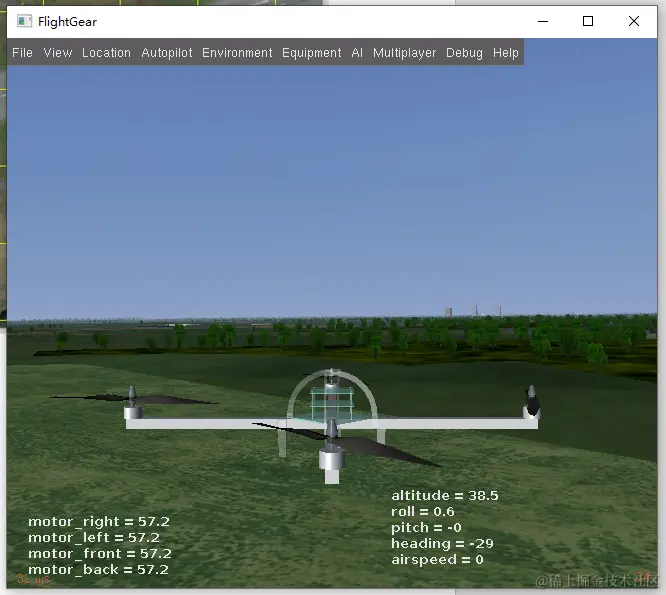Open the AI menu
The width and height of the screenshot is (666, 595).
[x=357, y=53]
